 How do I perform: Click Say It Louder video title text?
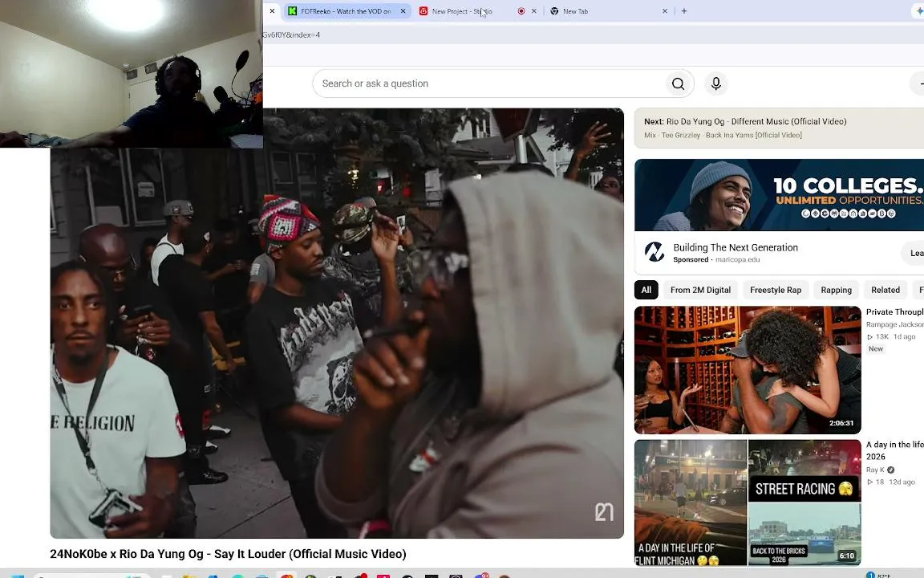tap(228, 554)
